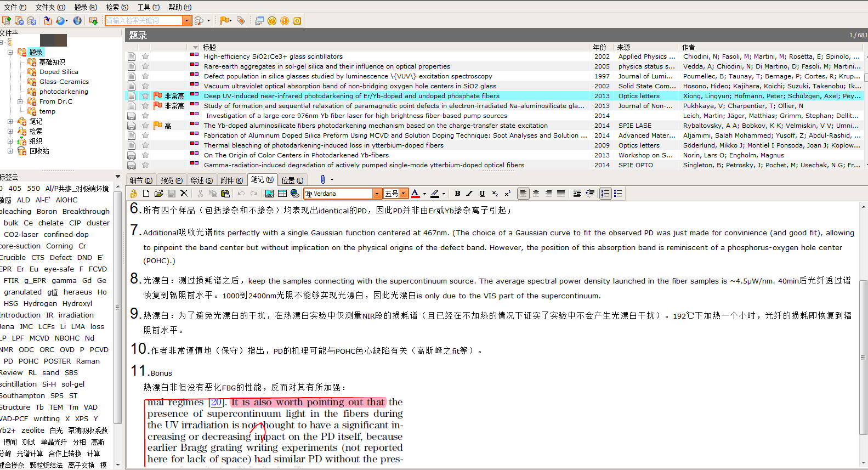Click the insert hyperlink globe icon
The width and height of the screenshot is (868, 470).
click(295, 194)
